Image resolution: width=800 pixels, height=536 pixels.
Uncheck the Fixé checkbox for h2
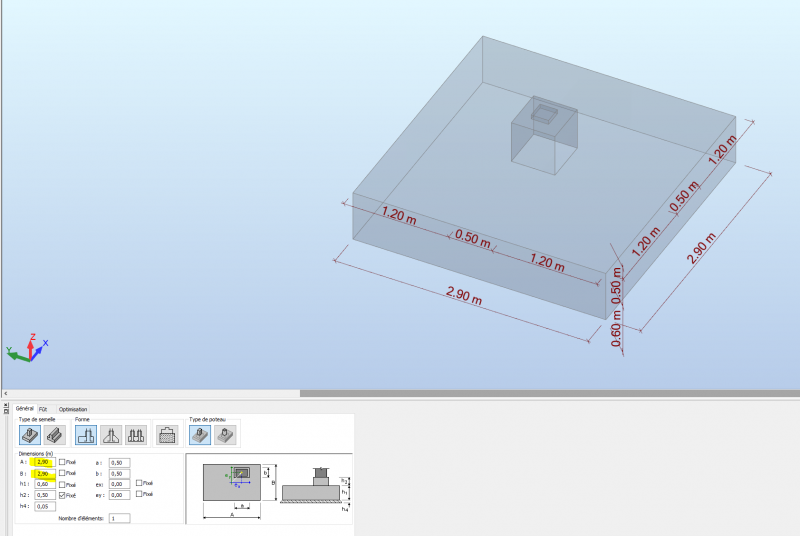[x=62, y=495]
